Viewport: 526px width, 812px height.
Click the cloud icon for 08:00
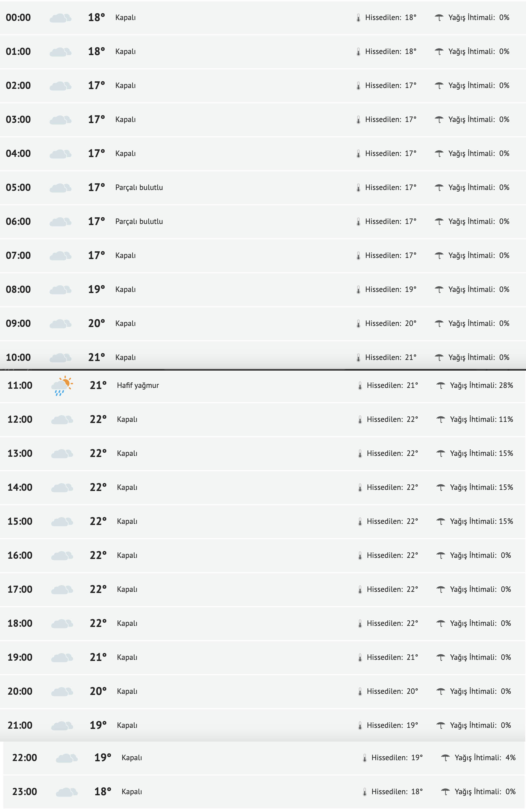pos(60,290)
